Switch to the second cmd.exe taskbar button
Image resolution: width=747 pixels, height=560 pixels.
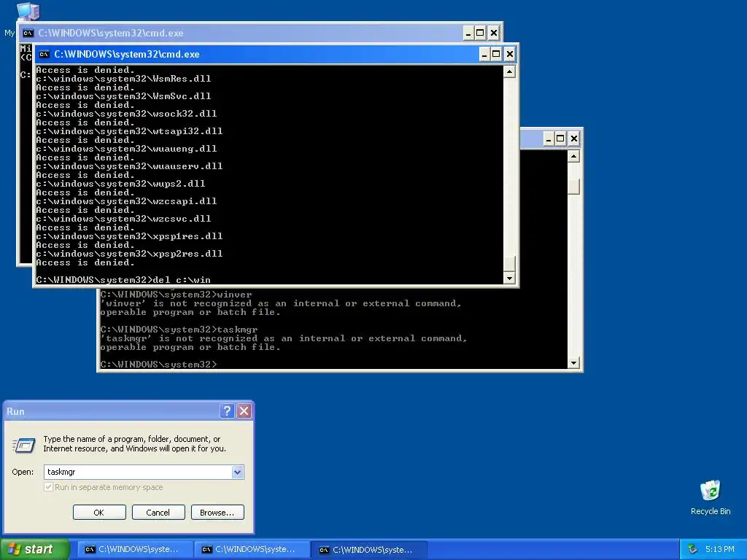(252, 550)
